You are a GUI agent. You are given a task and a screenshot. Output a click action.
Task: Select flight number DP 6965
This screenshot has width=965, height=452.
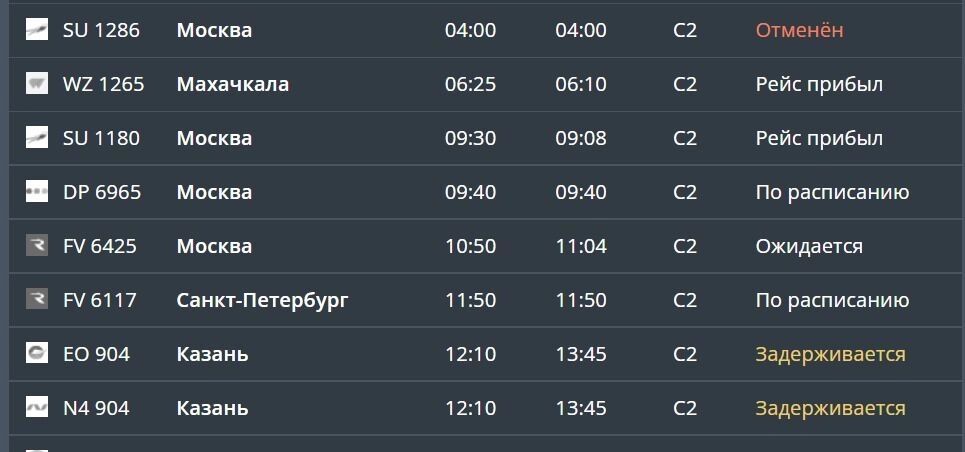[102, 192]
